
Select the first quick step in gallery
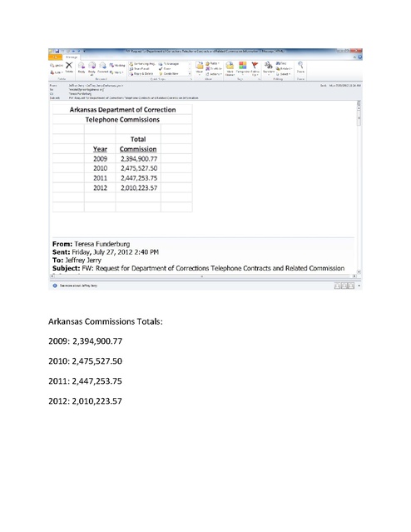tap(142, 64)
